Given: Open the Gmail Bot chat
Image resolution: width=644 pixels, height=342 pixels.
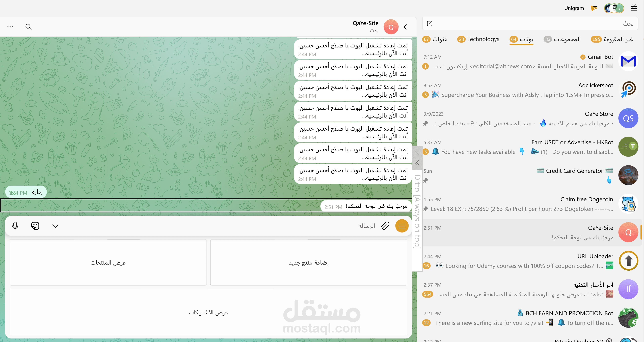Looking at the screenshot, I should (530, 62).
